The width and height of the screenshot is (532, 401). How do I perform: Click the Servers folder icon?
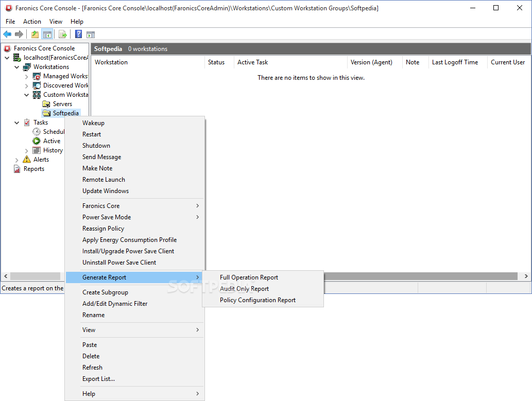pos(46,104)
